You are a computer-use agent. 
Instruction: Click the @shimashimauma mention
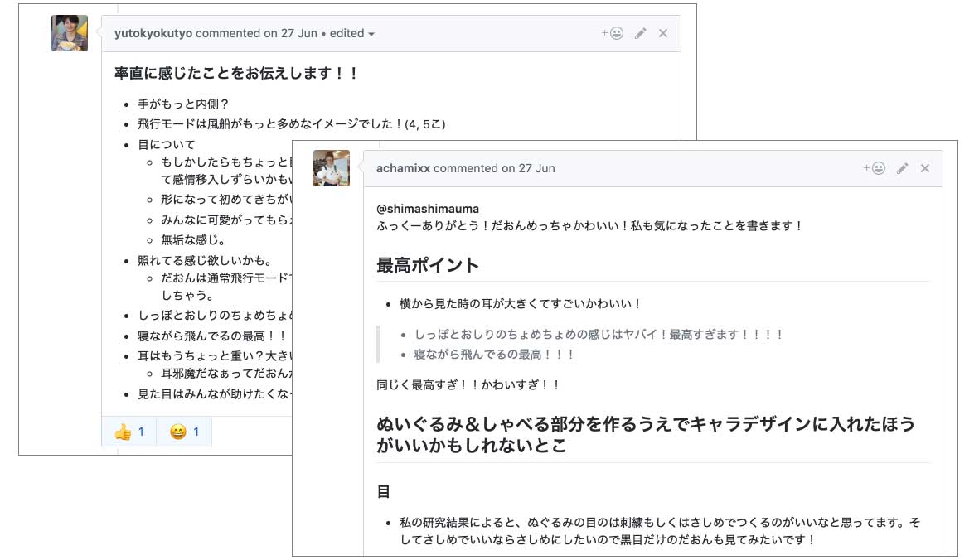pyautogui.click(x=428, y=209)
